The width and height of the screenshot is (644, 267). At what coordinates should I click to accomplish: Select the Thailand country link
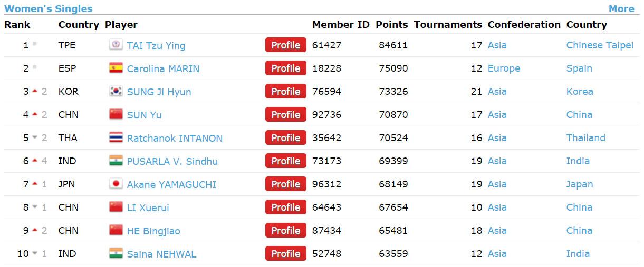(x=585, y=138)
